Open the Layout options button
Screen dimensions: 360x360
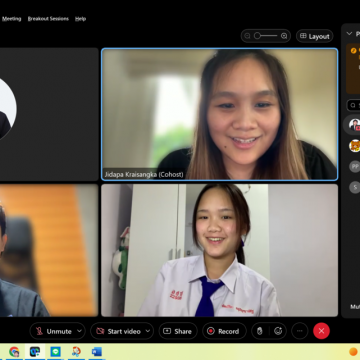coord(315,36)
